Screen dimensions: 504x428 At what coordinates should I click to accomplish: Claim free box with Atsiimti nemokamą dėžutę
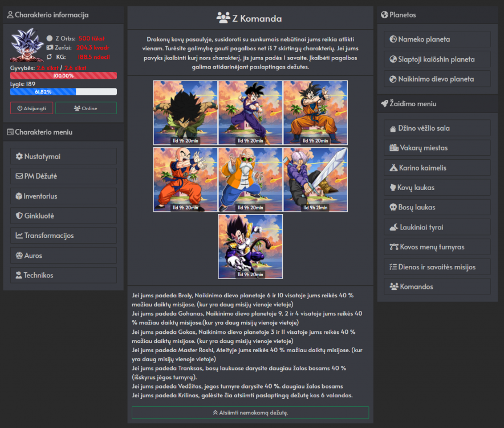tap(250, 413)
